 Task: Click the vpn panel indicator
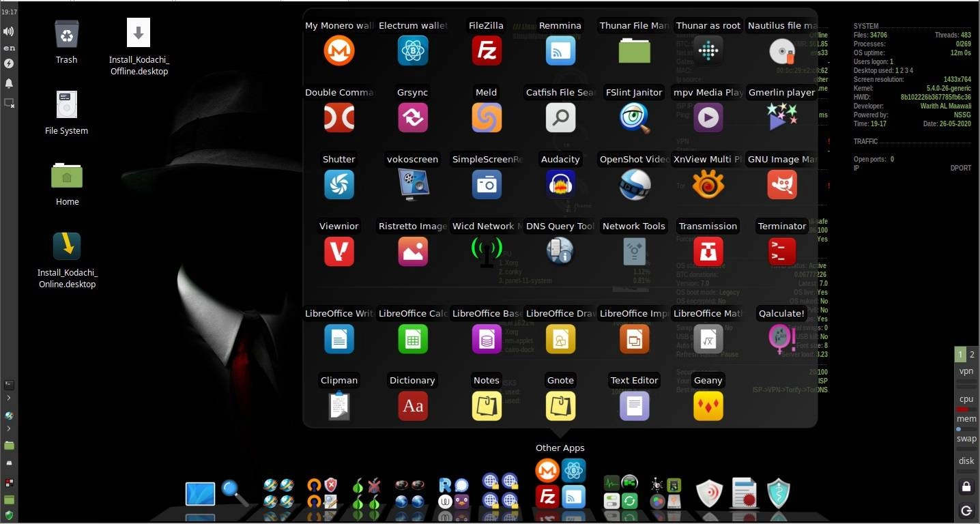tap(966, 371)
